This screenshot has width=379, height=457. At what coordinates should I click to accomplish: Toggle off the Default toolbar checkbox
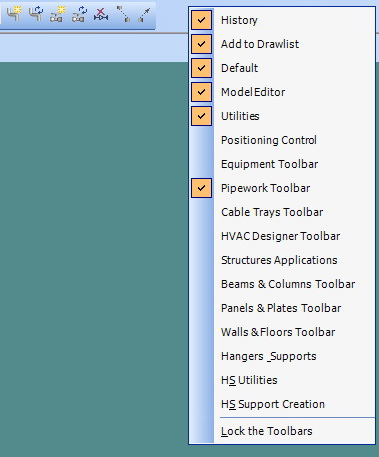click(x=201, y=68)
